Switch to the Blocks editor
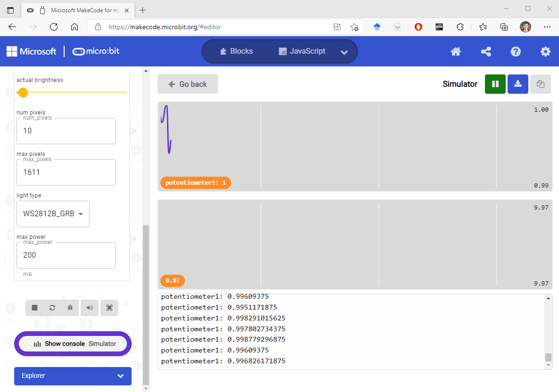This screenshot has height=392, width=559. [x=236, y=51]
